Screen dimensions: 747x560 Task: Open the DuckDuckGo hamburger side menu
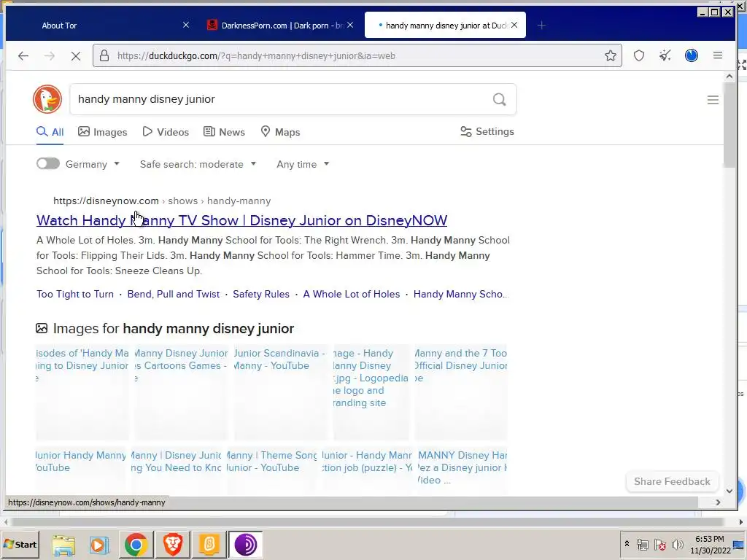click(713, 99)
